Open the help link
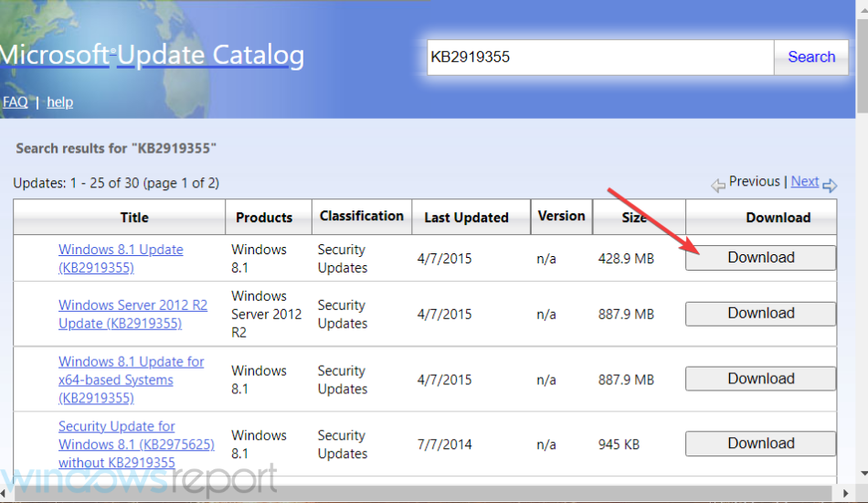This screenshot has height=503, width=868. tap(59, 102)
